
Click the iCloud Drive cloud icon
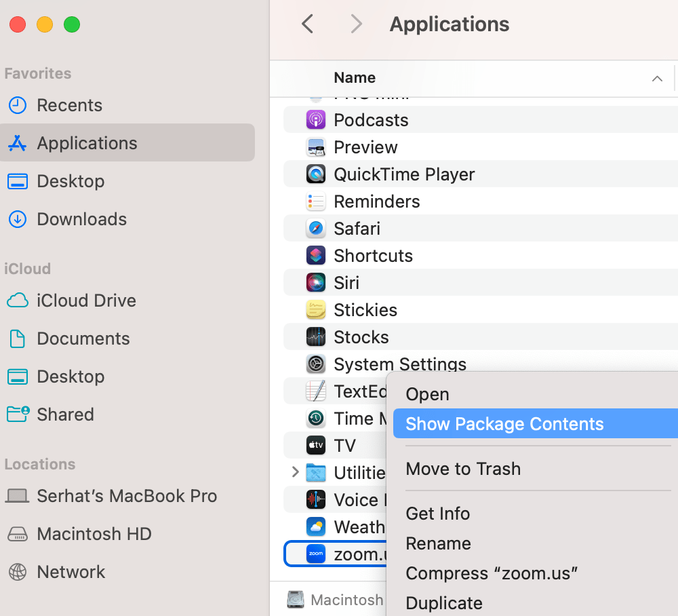pos(18,301)
